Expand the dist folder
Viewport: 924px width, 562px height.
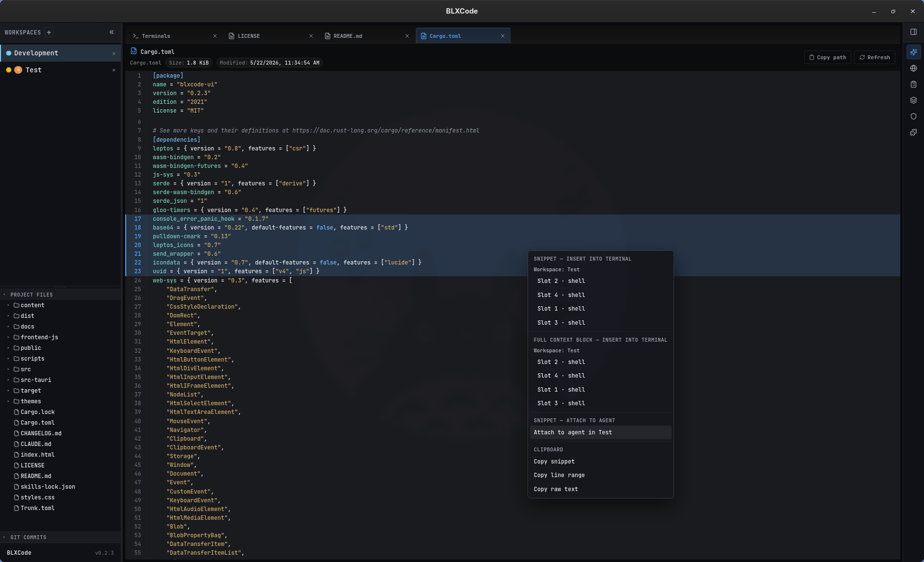click(60, 316)
